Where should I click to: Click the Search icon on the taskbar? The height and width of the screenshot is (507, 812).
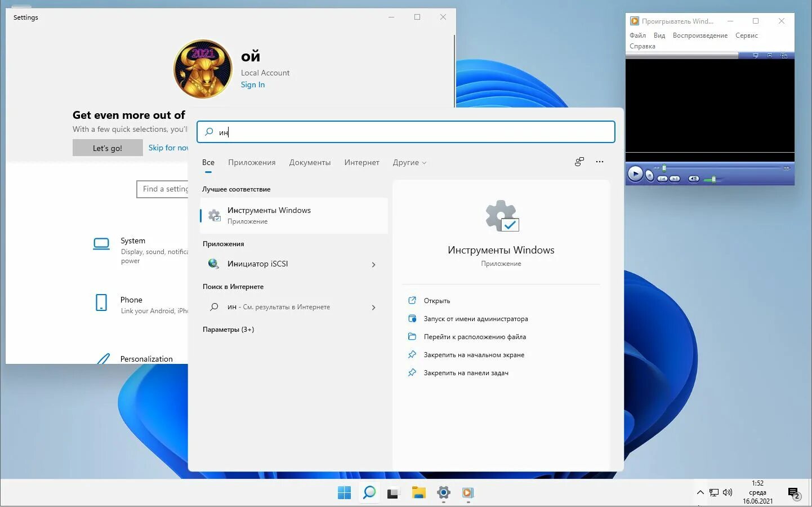369,493
